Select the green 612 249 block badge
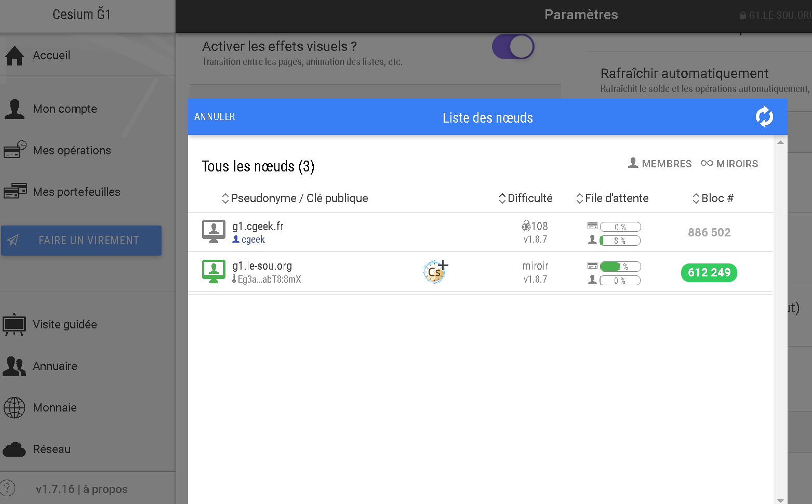Image resolution: width=812 pixels, height=504 pixels. point(709,272)
